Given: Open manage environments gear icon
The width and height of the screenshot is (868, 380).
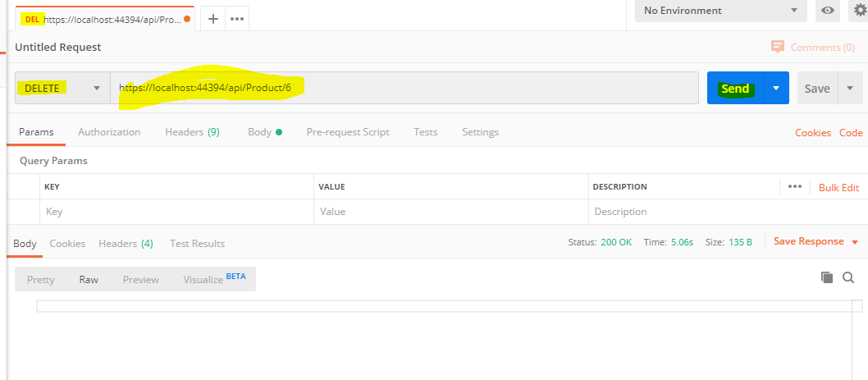Looking at the screenshot, I should tap(859, 11).
